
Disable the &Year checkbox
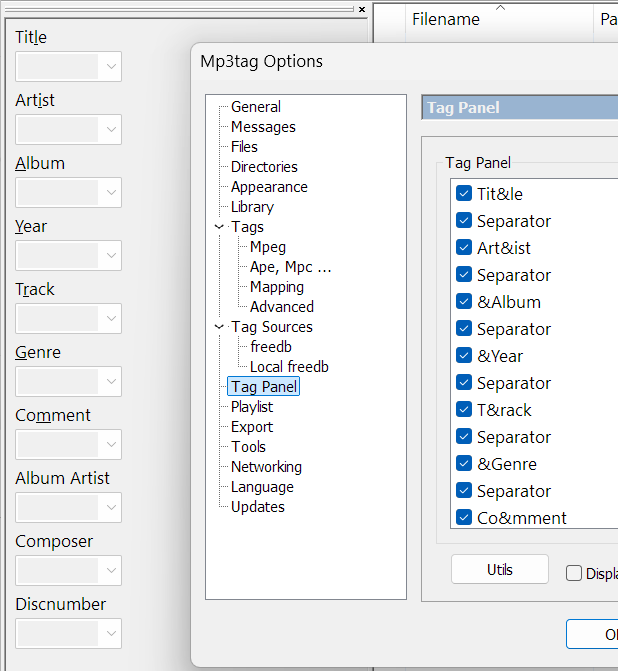pos(464,355)
